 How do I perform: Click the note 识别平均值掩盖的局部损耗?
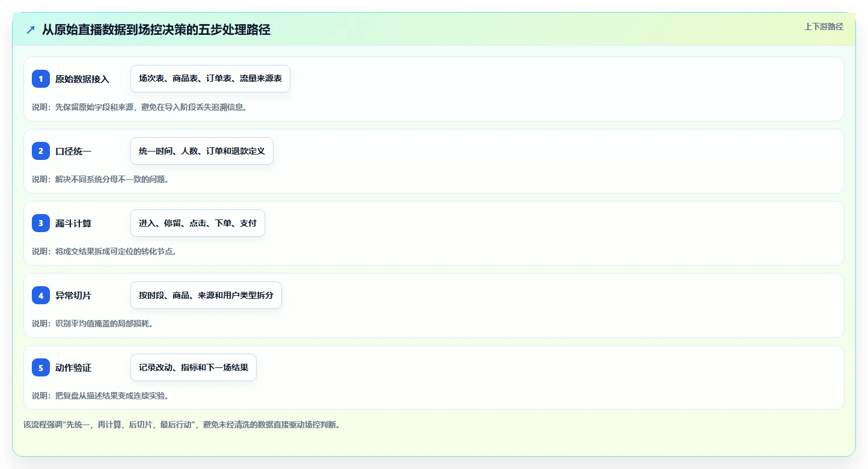point(93,323)
